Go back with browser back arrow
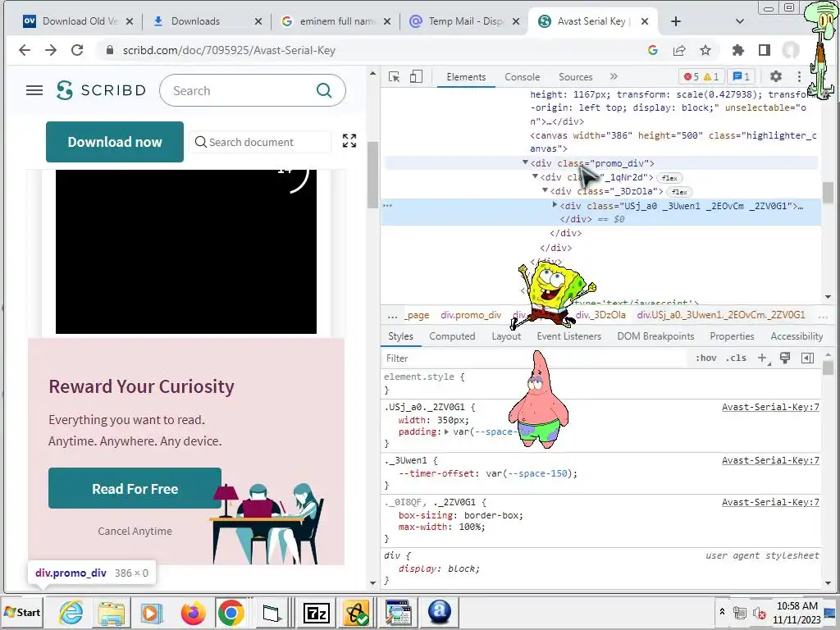This screenshot has height=630, width=840. pyautogui.click(x=24, y=50)
